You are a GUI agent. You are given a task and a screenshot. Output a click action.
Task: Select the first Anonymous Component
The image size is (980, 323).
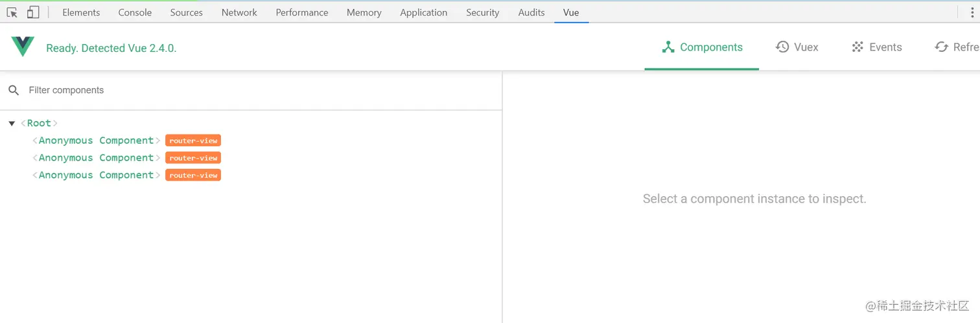(96, 140)
